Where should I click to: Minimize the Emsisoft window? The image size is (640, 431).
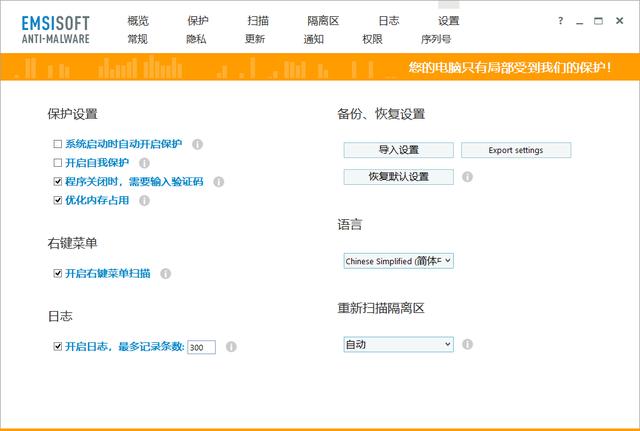point(580,22)
